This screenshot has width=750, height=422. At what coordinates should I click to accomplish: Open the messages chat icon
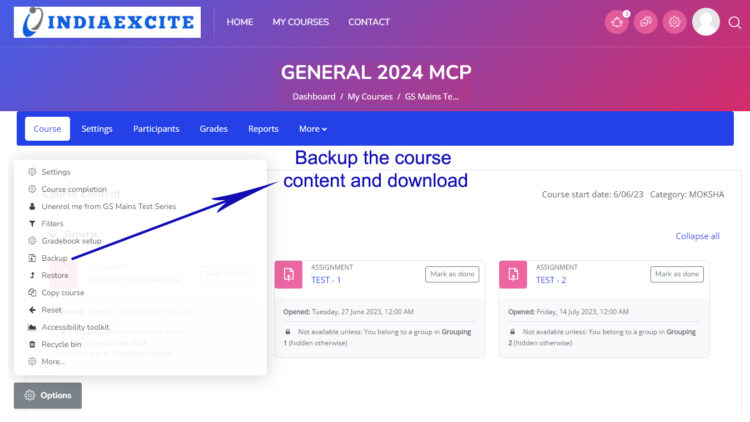coord(646,22)
